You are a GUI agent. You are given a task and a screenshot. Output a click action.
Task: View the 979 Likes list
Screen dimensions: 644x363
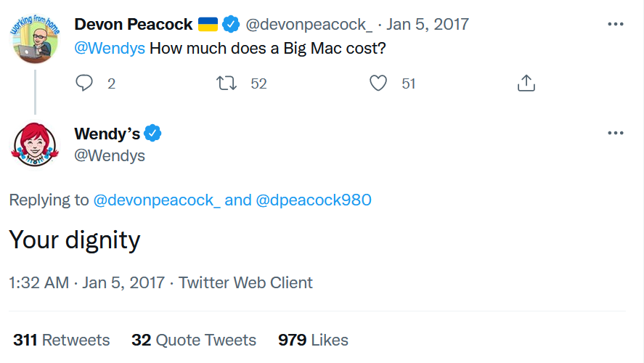(x=313, y=340)
